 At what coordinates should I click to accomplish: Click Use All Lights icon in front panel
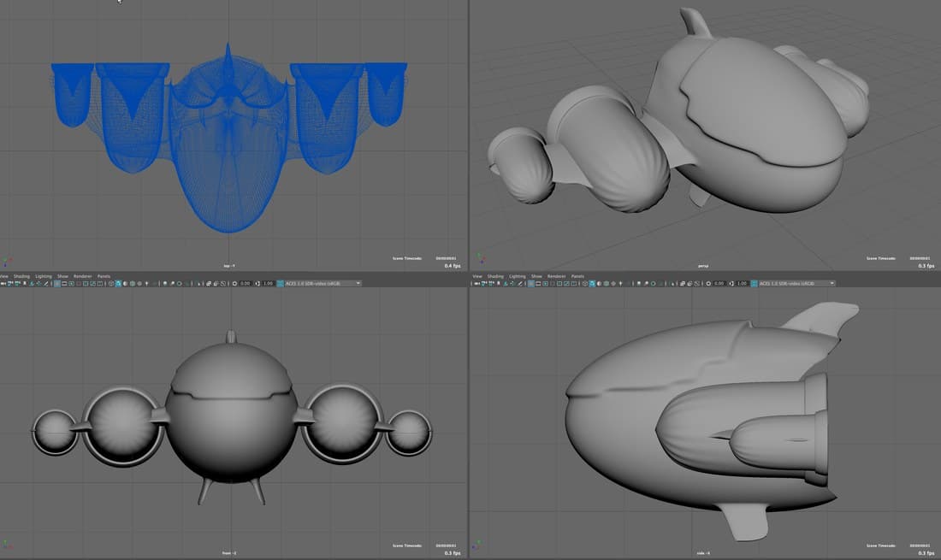146,284
